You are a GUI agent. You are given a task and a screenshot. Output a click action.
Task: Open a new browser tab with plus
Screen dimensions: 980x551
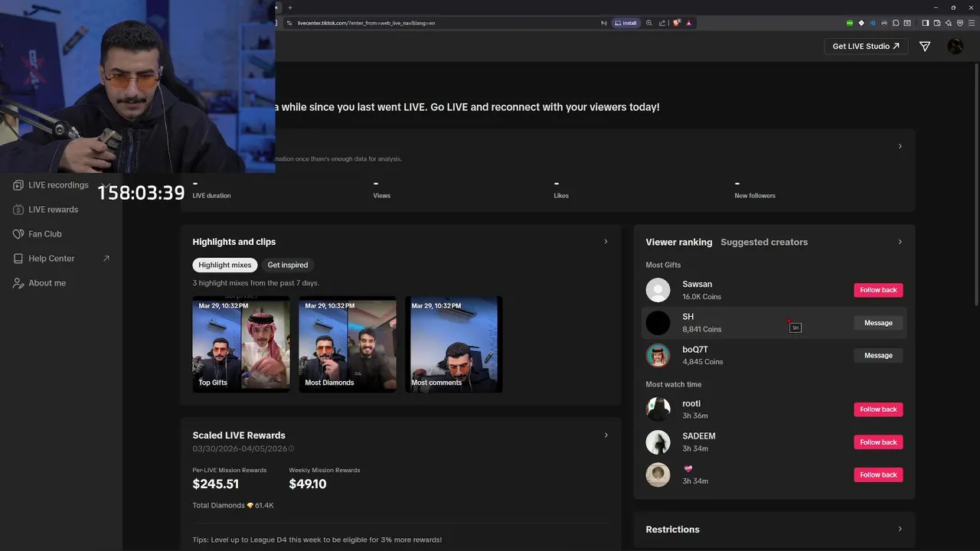tap(289, 7)
